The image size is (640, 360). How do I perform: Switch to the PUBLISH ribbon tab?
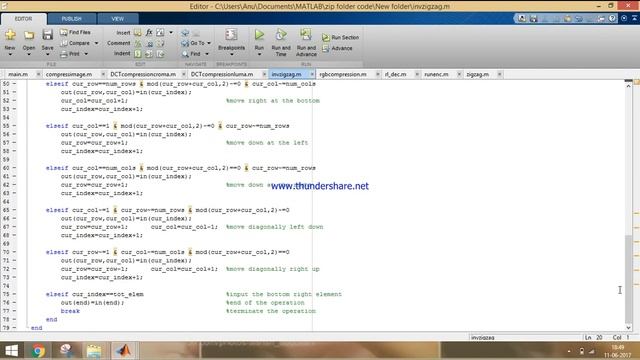point(71,19)
